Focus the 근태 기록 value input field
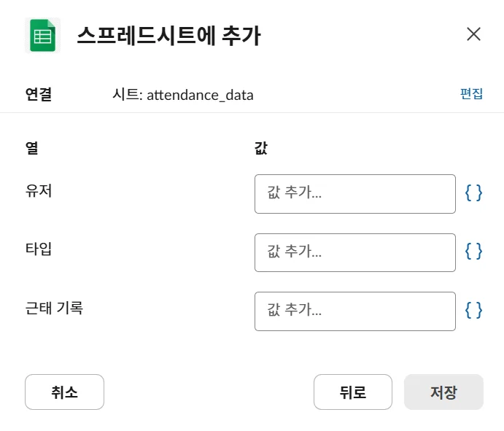The image size is (504, 431). click(354, 311)
